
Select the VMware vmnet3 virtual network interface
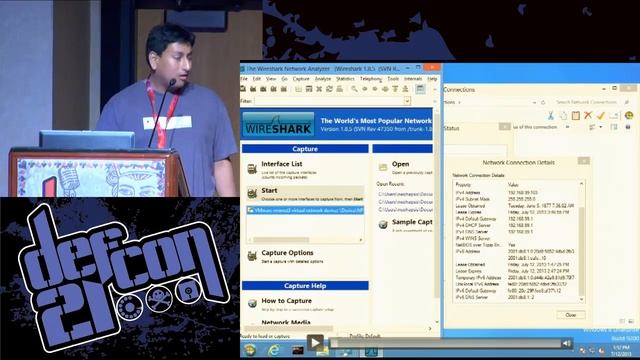tap(305, 210)
